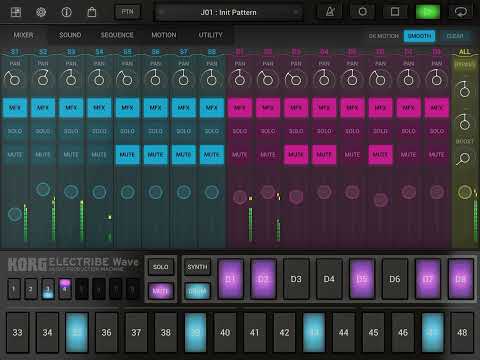Image resolution: width=480 pixels, height=360 pixels.
Task: Toggle the loop icon
Action: click(461, 12)
